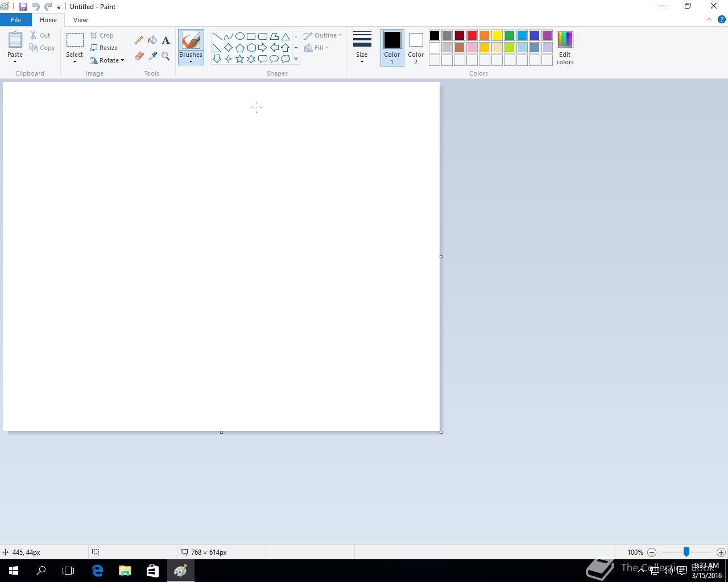
Task: Choose the Line shape
Action: pyautogui.click(x=217, y=36)
